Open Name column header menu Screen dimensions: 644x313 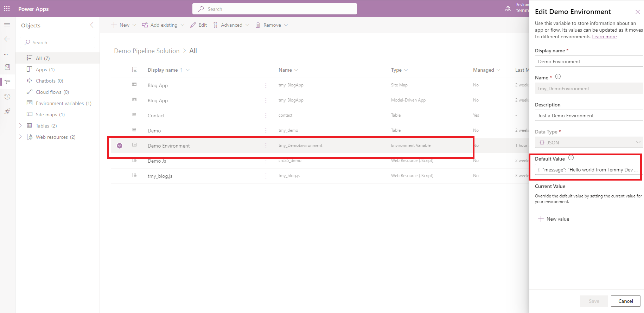(288, 70)
